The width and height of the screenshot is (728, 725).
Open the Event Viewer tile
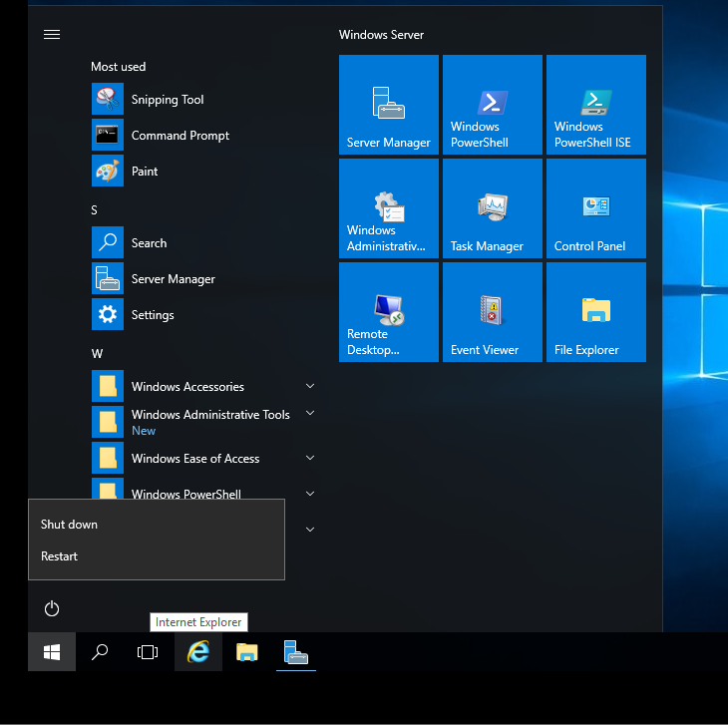coord(492,312)
